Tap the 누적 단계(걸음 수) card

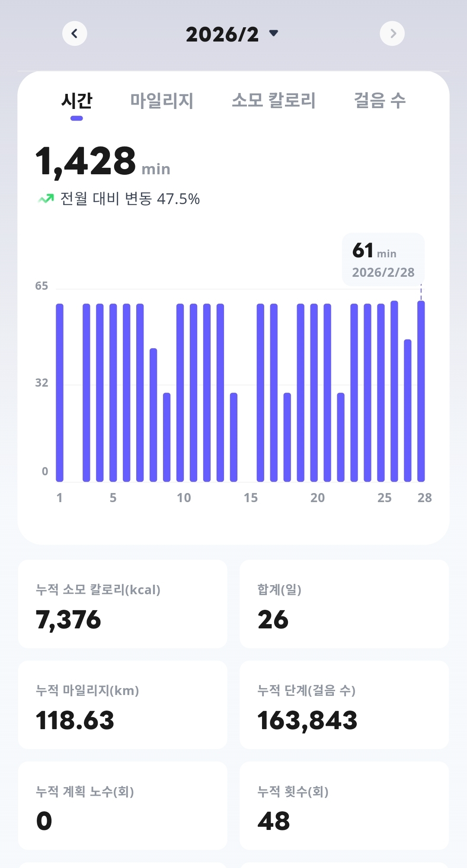(344, 705)
